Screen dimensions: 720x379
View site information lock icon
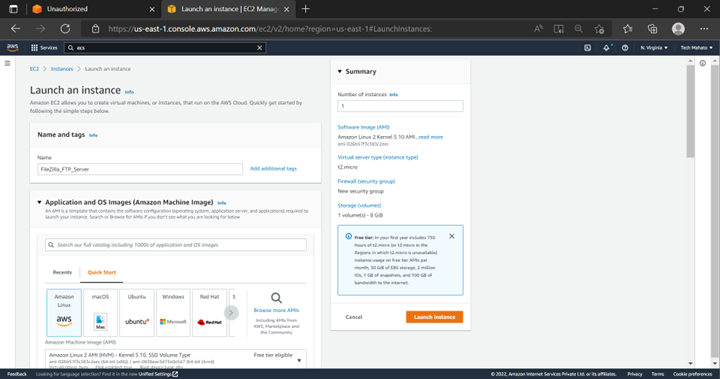click(x=96, y=29)
